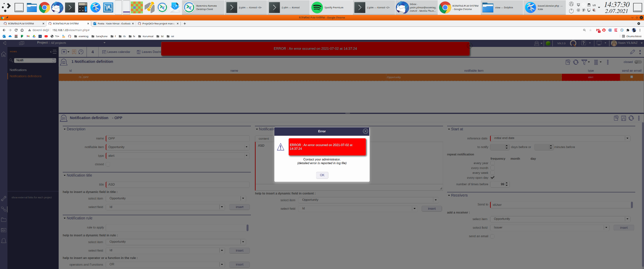Click the history clock icon in toolbar
644x269 pixels.
click(81, 52)
